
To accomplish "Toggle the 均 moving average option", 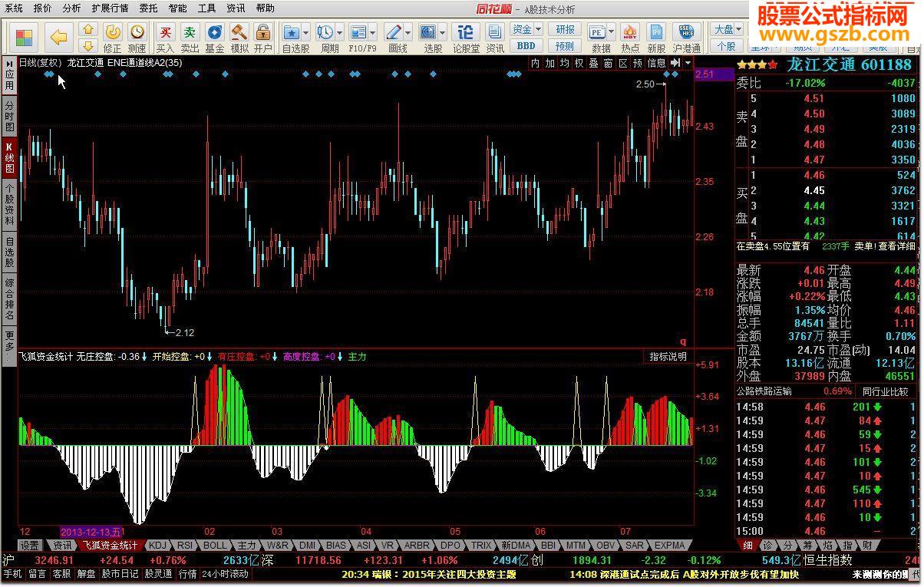I will [564, 63].
